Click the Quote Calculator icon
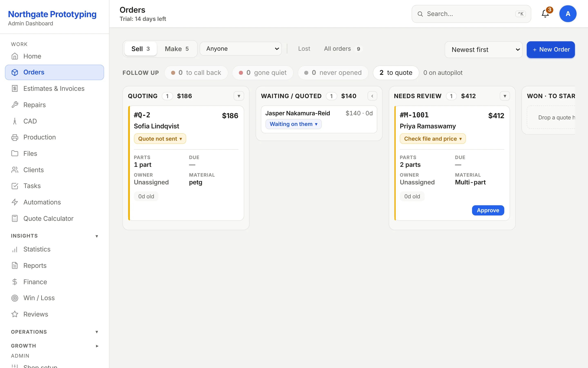 coord(15,219)
